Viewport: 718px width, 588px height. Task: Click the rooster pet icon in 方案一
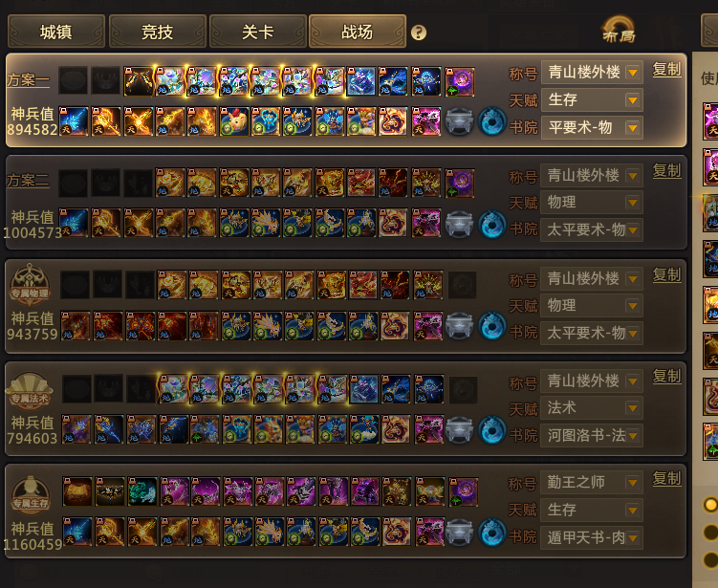click(234, 121)
